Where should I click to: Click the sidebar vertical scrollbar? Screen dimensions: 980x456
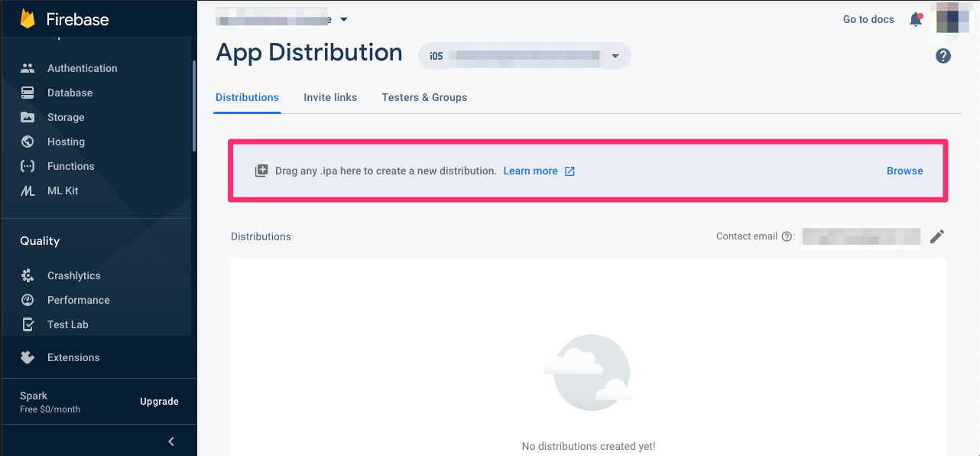click(194, 106)
